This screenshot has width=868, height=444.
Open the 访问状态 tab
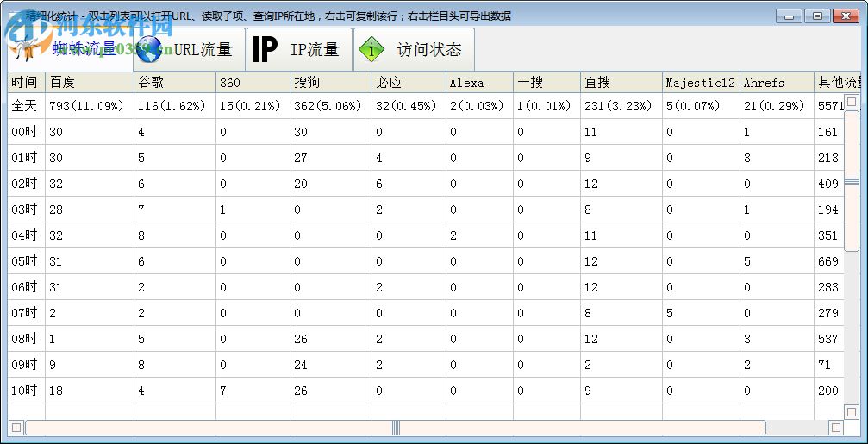[x=414, y=50]
